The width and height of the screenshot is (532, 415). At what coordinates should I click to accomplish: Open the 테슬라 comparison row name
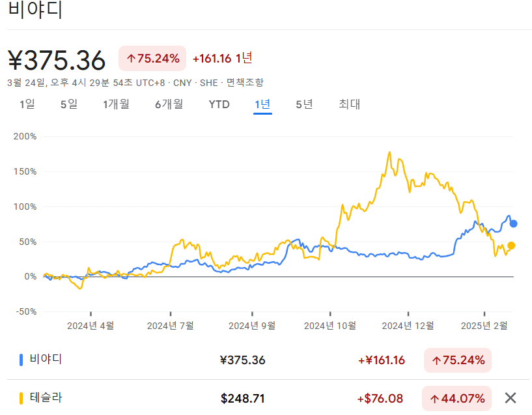coord(46,397)
